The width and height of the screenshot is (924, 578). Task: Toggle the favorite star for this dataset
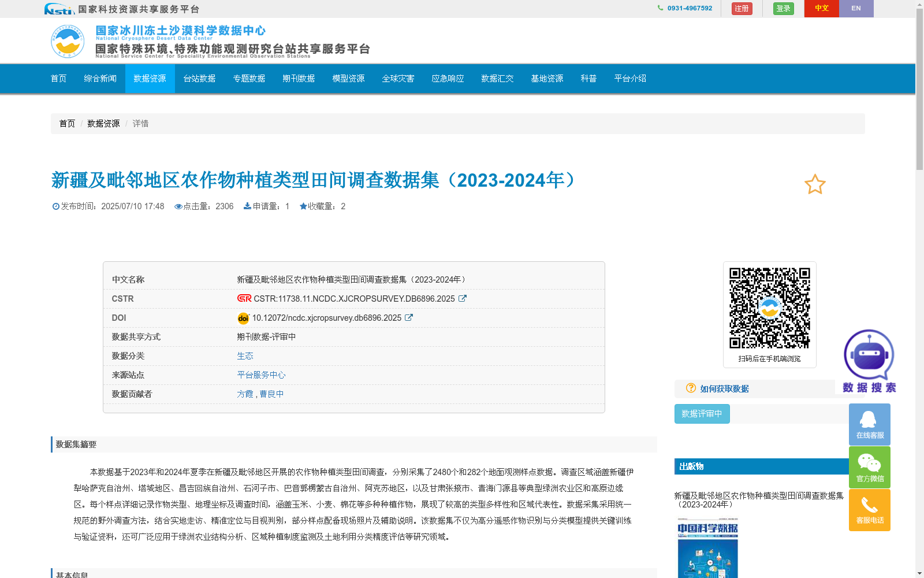(x=815, y=184)
